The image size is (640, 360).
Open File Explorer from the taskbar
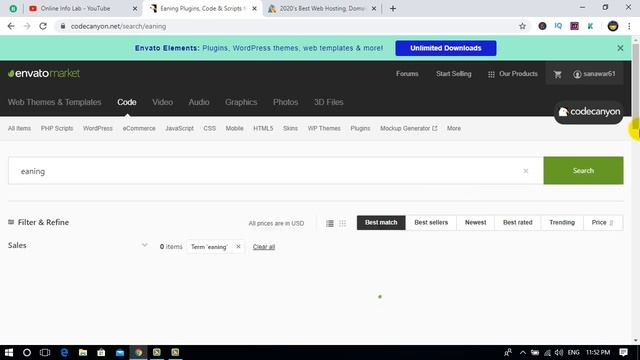(x=83, y=352)
